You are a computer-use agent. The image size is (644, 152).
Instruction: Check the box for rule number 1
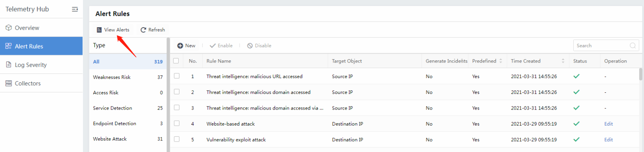(177, 76)
